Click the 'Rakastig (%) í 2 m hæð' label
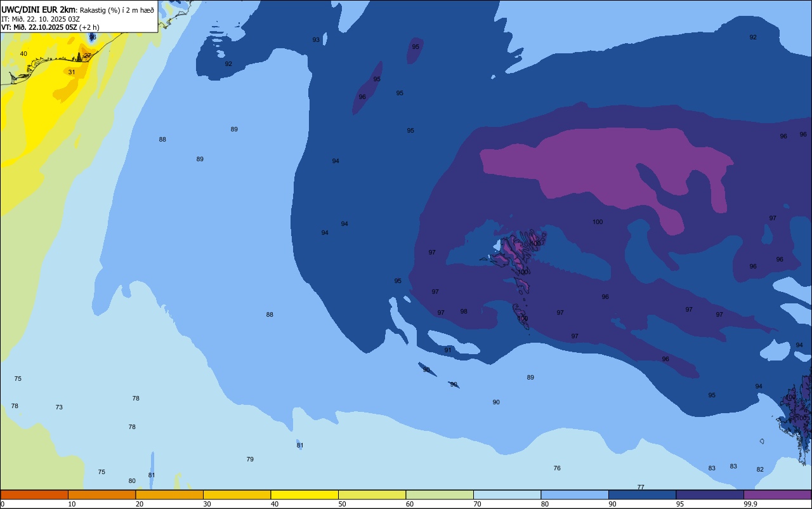This screenshot has width=812, height=509. (x=117, y=10)
